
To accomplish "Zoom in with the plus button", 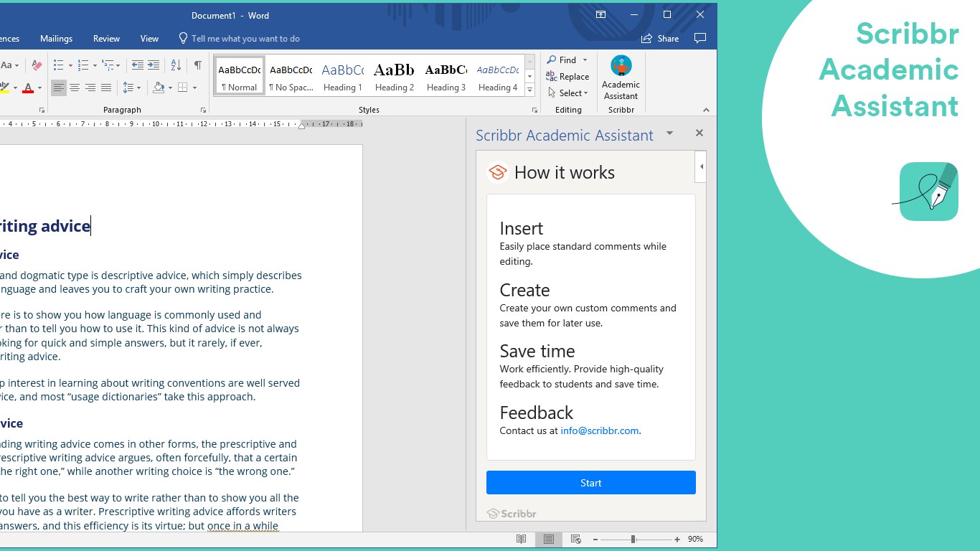I will coord(677,539).
